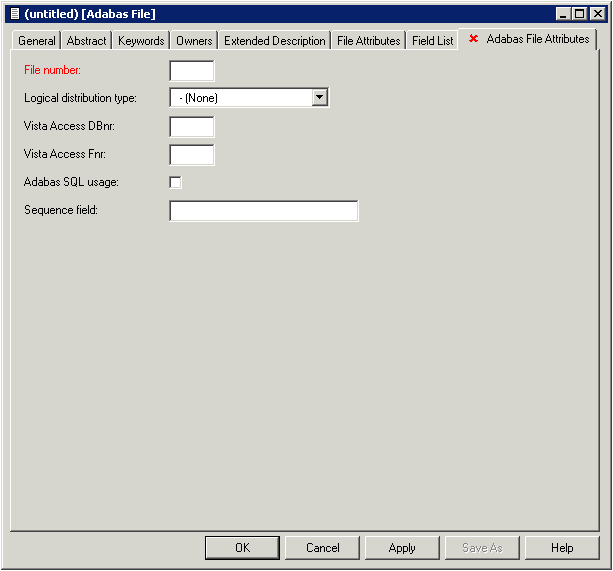Click into the File number field
Image resolution: width=613 pixels, height=571 pixels.
click(192, 71)
